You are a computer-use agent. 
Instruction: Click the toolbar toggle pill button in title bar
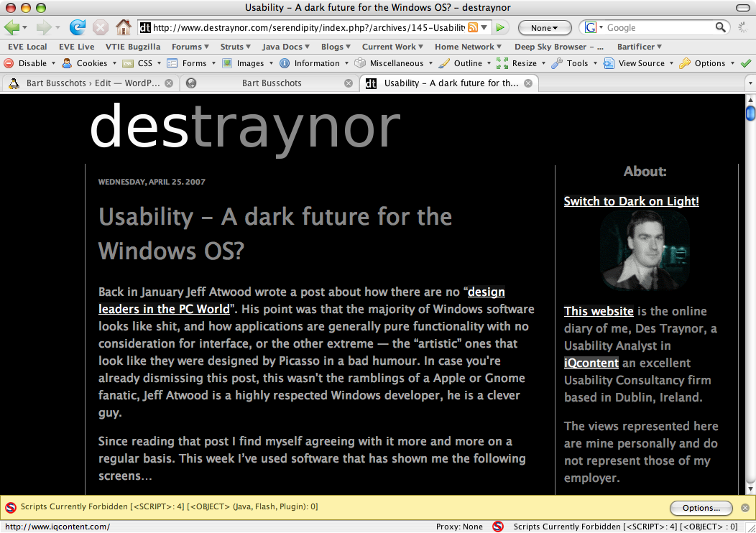pyautogui.click(x=743, y=7)
